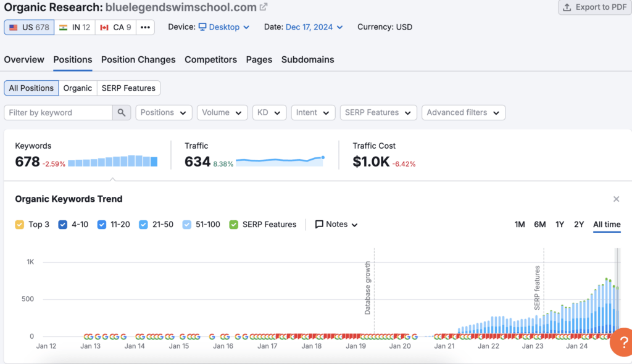
Task: Open the Notes dropdown
Action: (336, 225)
